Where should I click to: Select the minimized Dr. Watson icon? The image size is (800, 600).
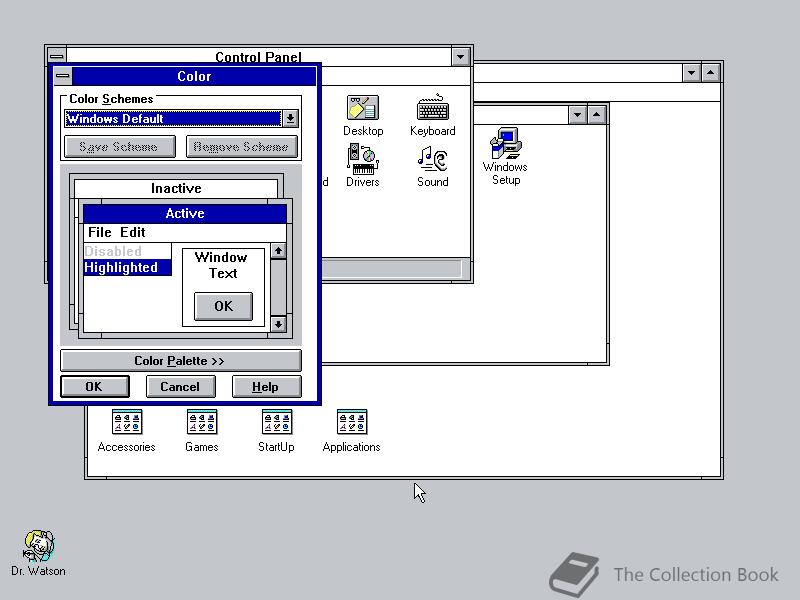[38, 554]
